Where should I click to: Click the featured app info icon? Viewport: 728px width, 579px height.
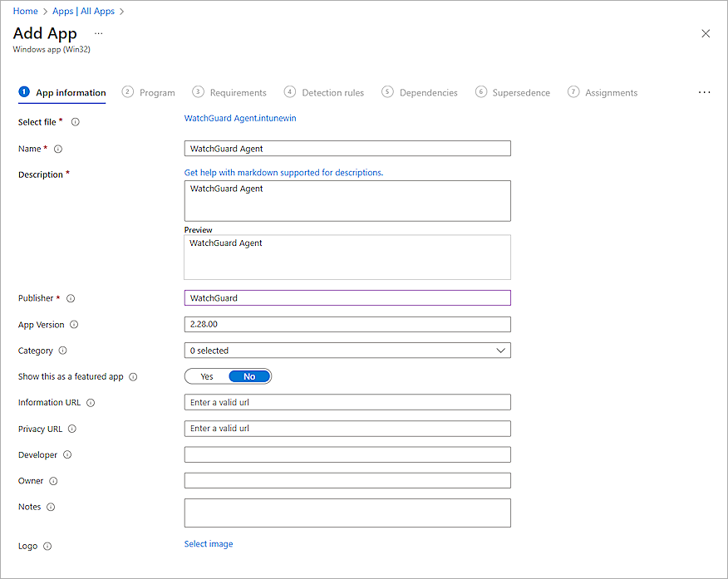(133, 377)
